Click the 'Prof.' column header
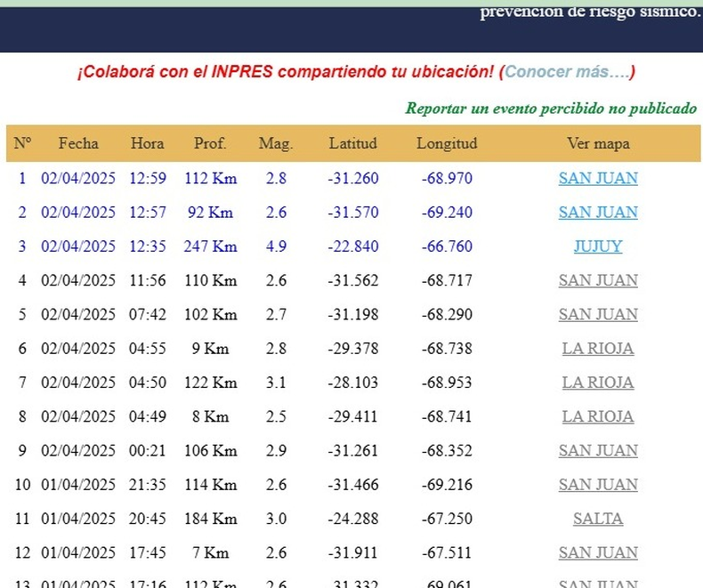Viewport: 703px width, 588px height. [210, 143]
